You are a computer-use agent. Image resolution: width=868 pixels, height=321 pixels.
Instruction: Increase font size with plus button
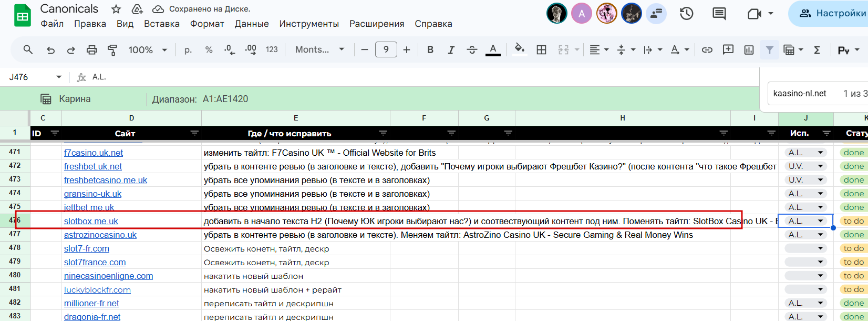407,49
